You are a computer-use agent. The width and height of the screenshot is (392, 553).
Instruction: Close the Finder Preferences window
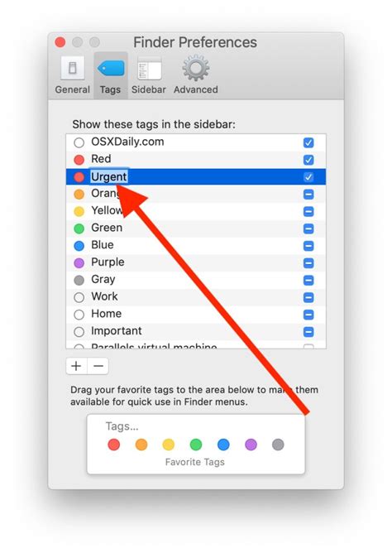pyautogui.click(x=60, y=42)
